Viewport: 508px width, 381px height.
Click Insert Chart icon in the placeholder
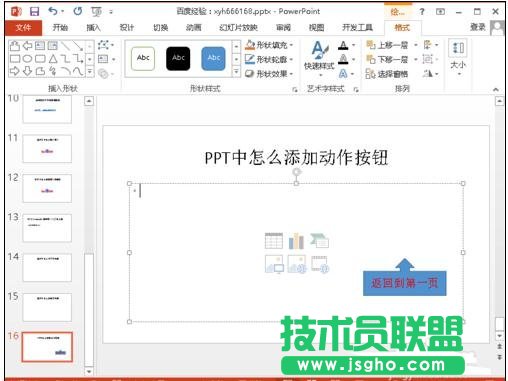296,241
